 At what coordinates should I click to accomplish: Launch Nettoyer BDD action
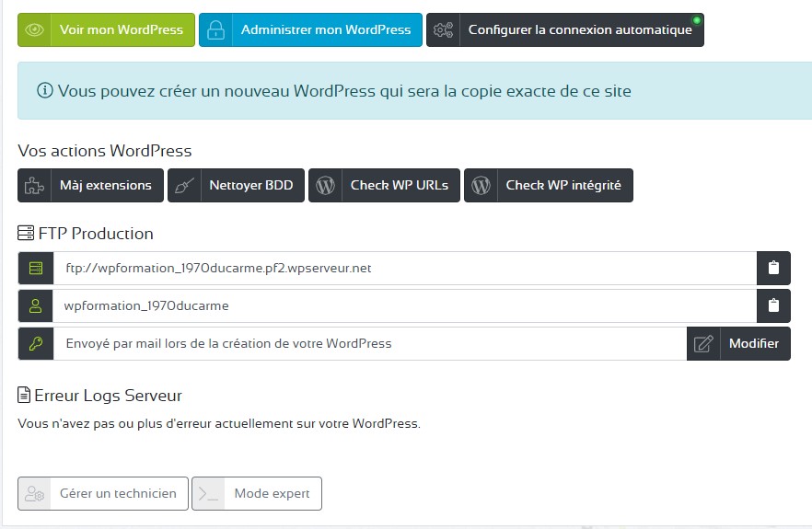pyautogui.click(x=250, y=185)
